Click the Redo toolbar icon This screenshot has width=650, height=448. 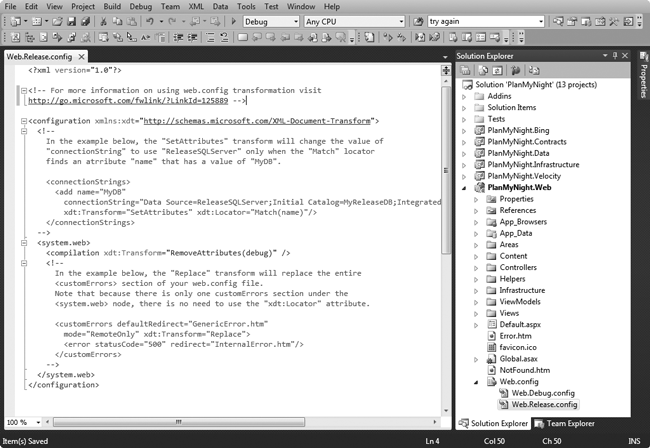click(x=172, y=22)
